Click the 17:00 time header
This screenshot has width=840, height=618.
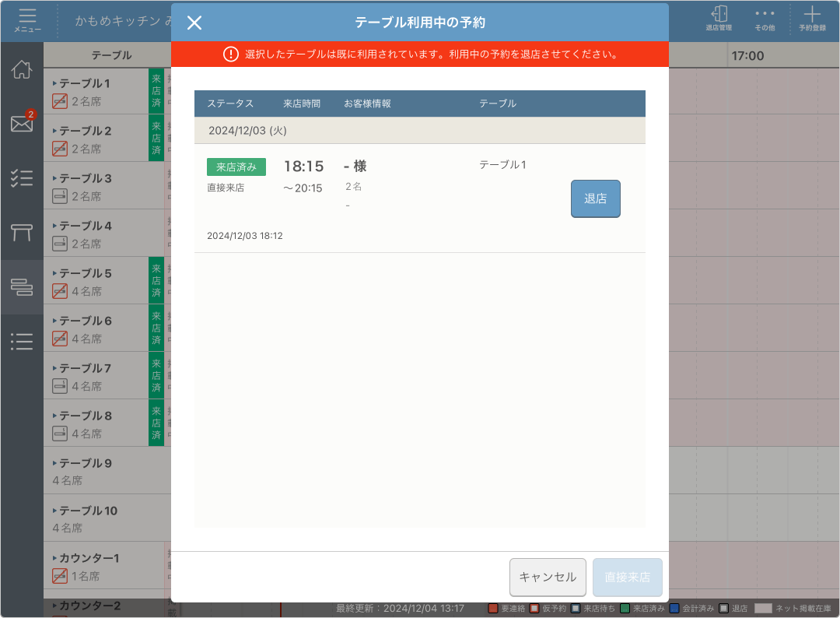coord(747,56)
